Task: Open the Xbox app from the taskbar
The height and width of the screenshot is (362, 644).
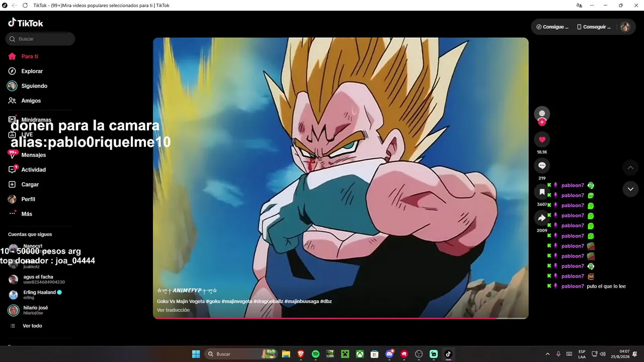Action: [360, 354]
